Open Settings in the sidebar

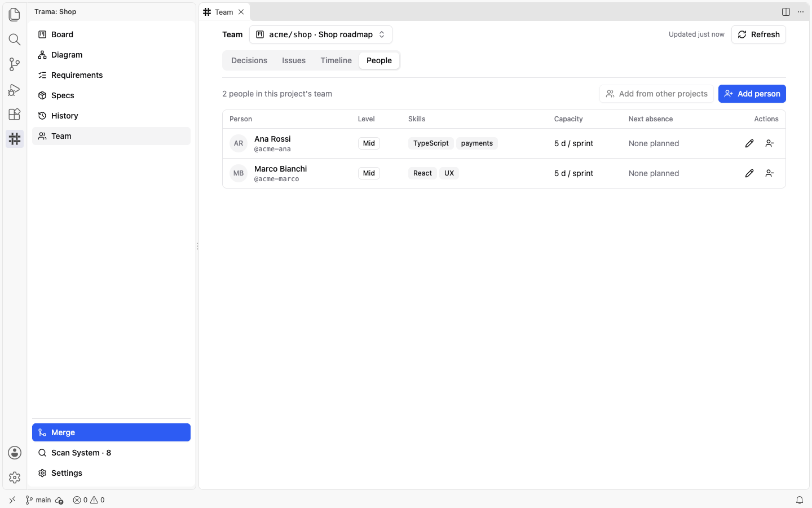coord(111,473)
